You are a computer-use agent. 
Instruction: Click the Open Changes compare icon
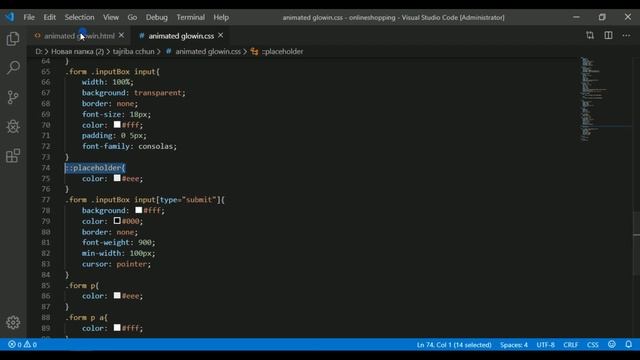pyautogui.click(x=590, y=36)
